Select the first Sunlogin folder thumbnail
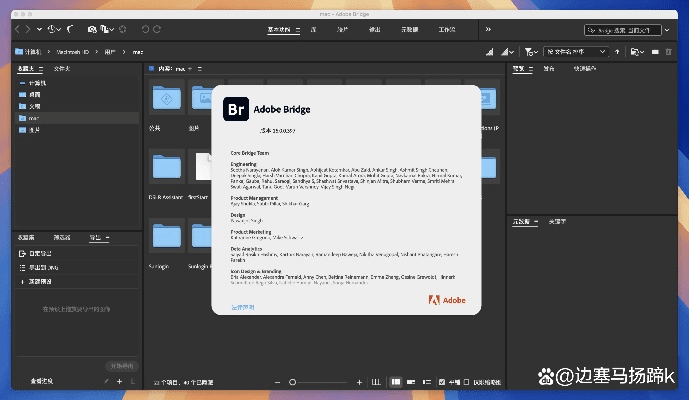This screenshot has height=400, width=689. [167, 236]
